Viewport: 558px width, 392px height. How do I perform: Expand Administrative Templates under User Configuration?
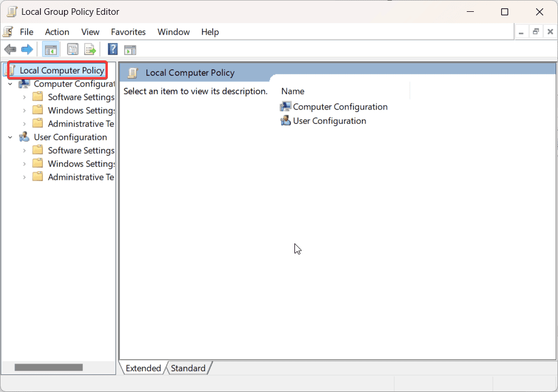(24, 177)
